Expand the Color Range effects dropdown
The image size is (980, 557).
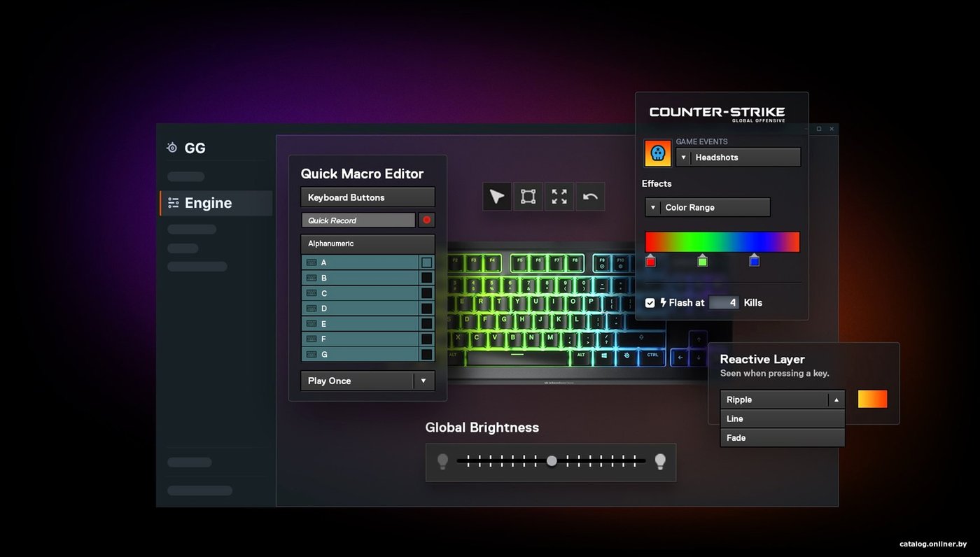click(x=708, y=207)
